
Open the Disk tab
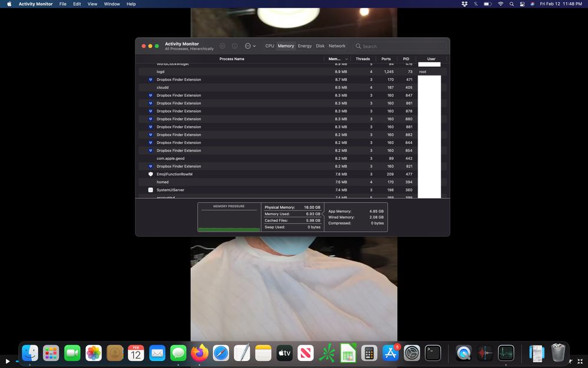(x=320, y=46)
